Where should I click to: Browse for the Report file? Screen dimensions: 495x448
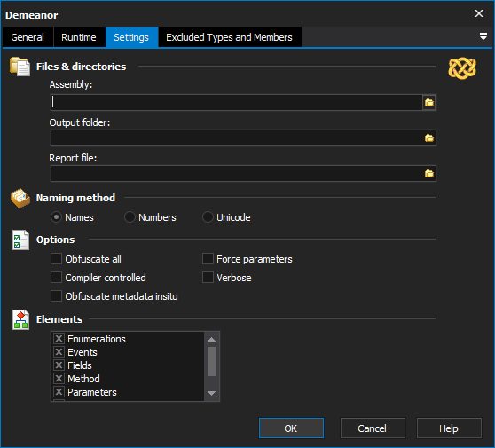point(429,173)
